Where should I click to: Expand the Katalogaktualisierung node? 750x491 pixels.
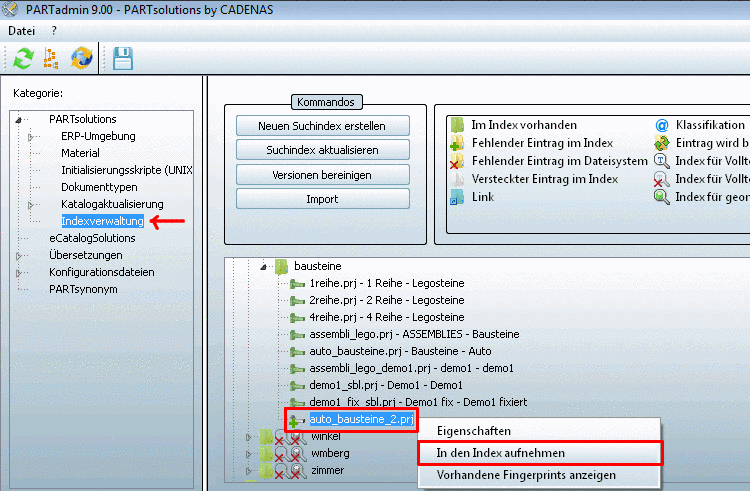[31, 205]
